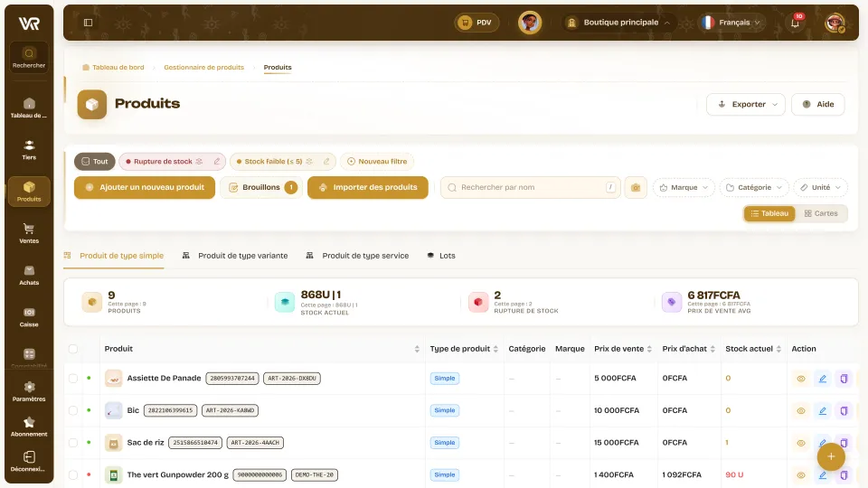Duplicate the Assiette De Panade product

tap(844, 379)
